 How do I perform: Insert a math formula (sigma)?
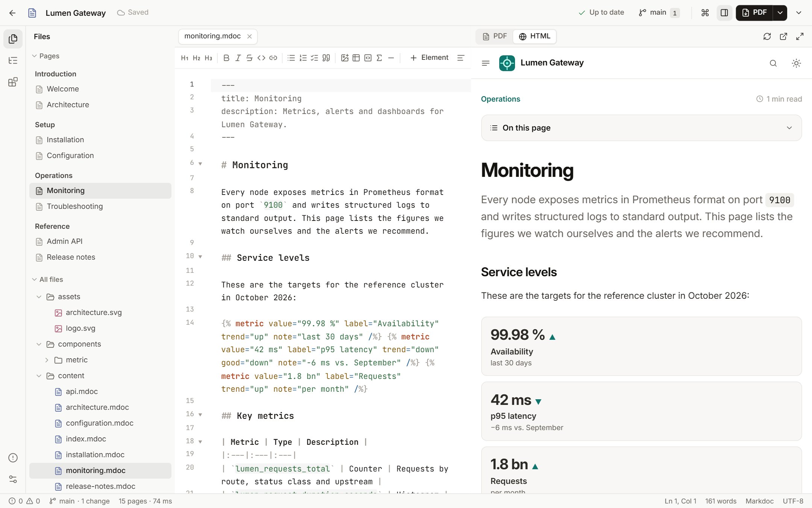pos(379,58)
